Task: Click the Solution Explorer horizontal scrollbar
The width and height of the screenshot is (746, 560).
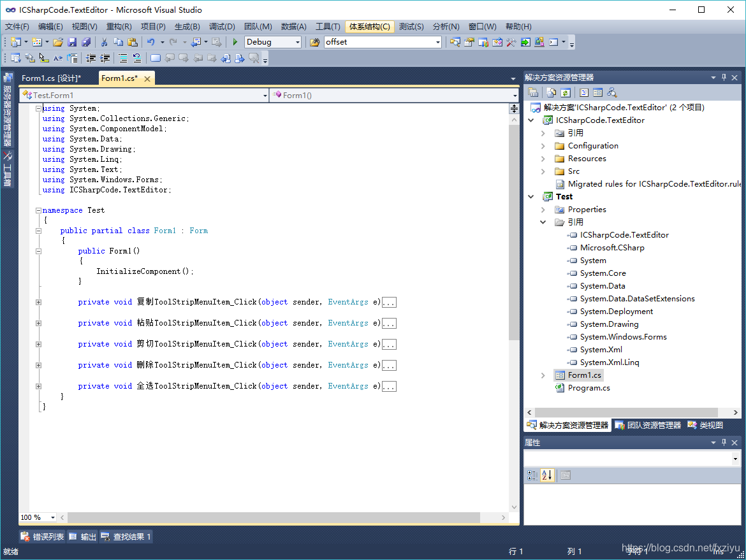Action: tap(626, 412)
